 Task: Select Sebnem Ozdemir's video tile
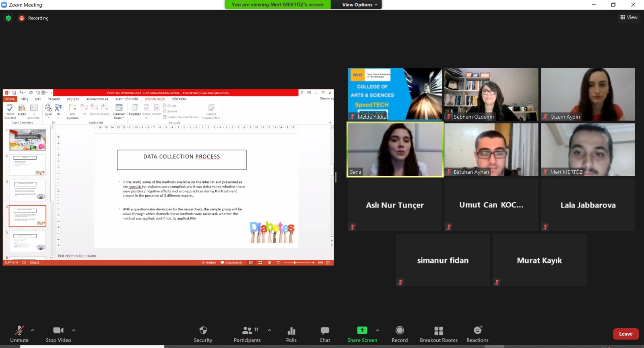(x=491, y=94)
